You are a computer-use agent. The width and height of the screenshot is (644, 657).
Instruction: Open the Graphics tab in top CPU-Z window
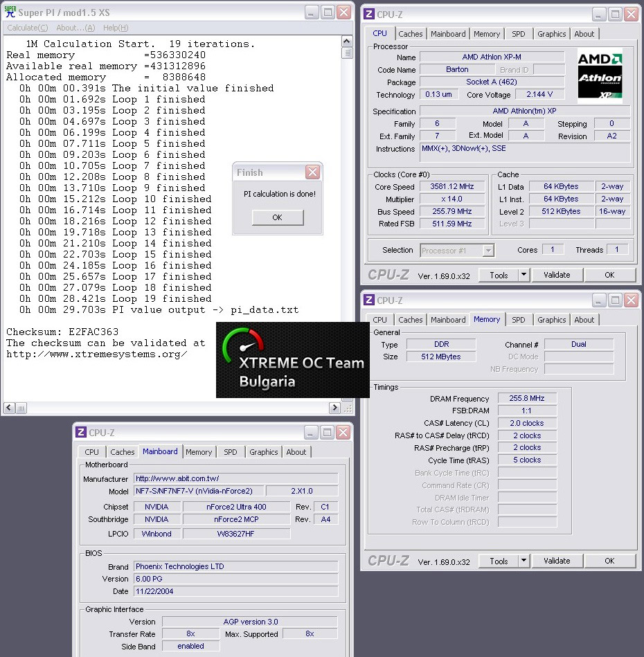(551, 34)
